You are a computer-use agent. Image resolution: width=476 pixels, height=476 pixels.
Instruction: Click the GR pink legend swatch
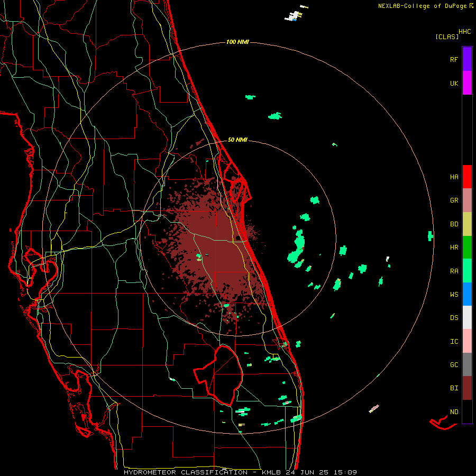[467, 200]
